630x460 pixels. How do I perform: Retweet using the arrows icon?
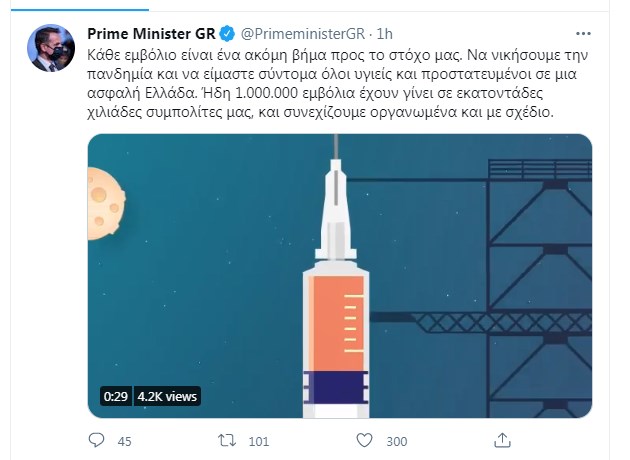(227, 441)
